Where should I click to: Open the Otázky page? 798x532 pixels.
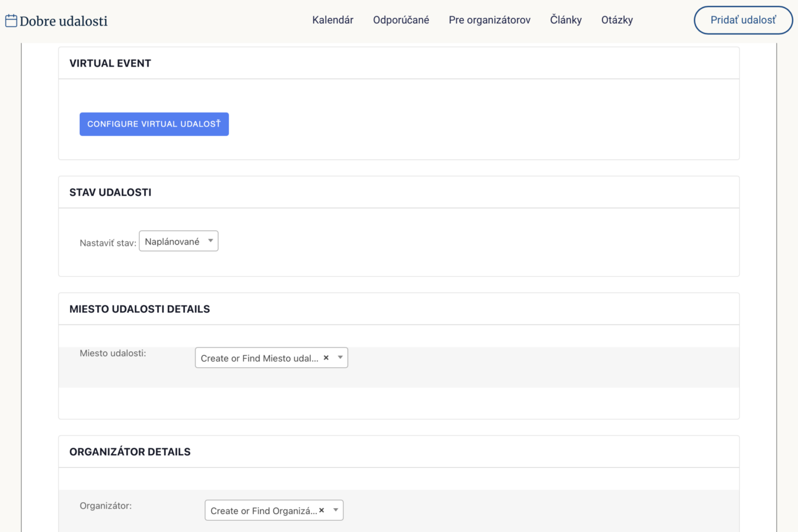click(617, 20)
